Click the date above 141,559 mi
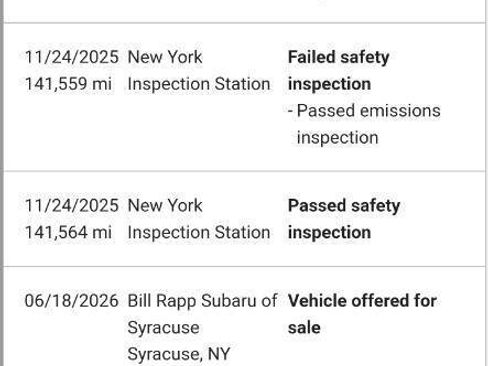 coord(72,57)
